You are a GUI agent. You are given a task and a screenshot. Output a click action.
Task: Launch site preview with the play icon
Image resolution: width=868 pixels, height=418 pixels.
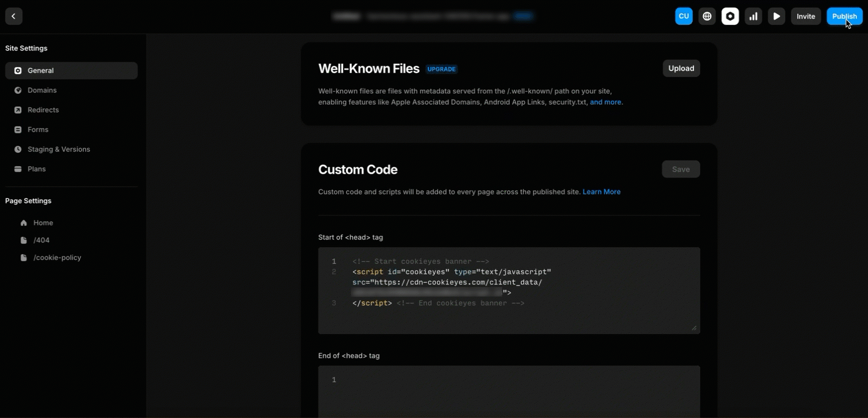[x=776, y=16]
